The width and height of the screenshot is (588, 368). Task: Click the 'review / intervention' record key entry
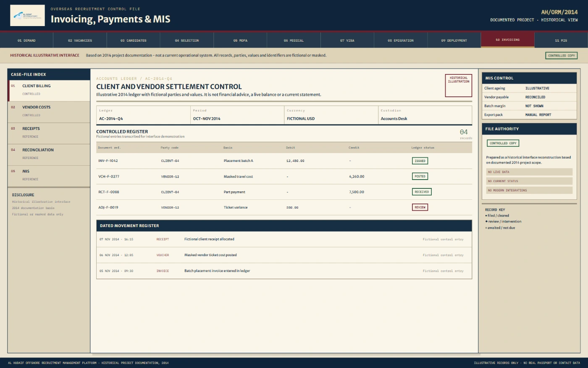pyautogui.click(x=503, y=222)
